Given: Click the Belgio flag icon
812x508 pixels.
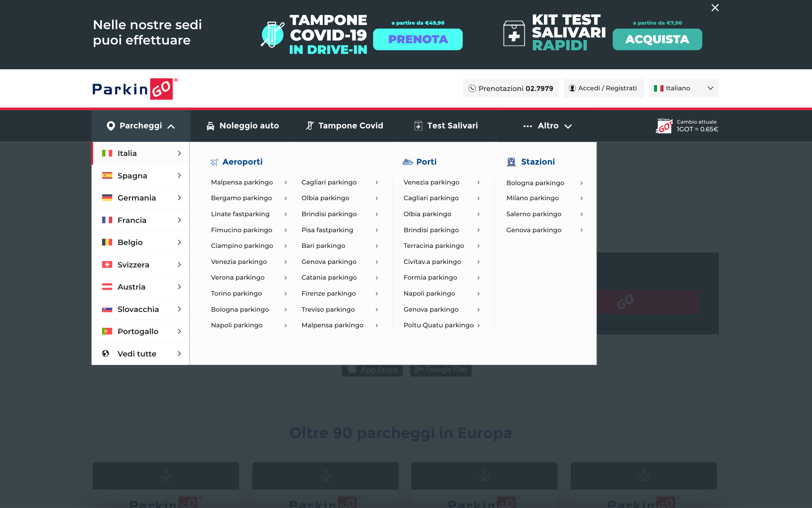Looking at the screenshot, I should point(107,242).
